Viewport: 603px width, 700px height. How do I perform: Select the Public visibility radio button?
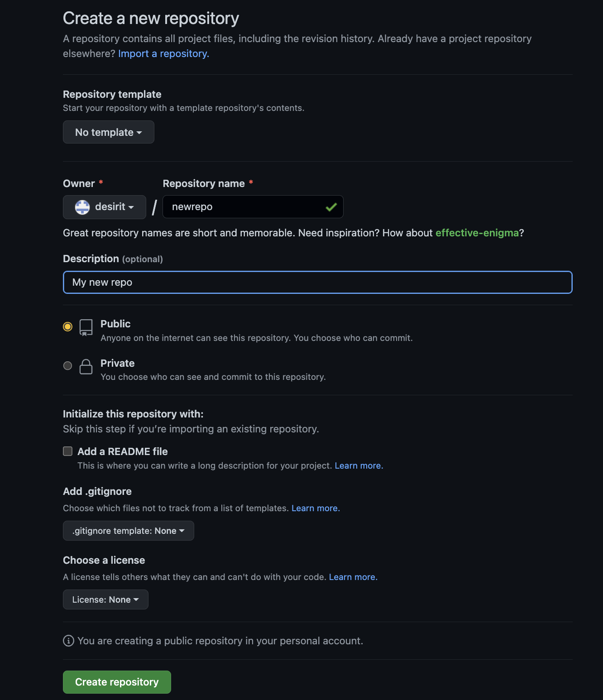pos(67,326)
